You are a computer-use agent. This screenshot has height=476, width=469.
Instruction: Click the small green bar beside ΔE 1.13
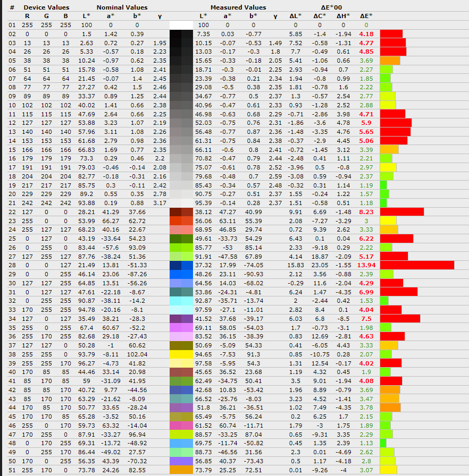point(383,443)
